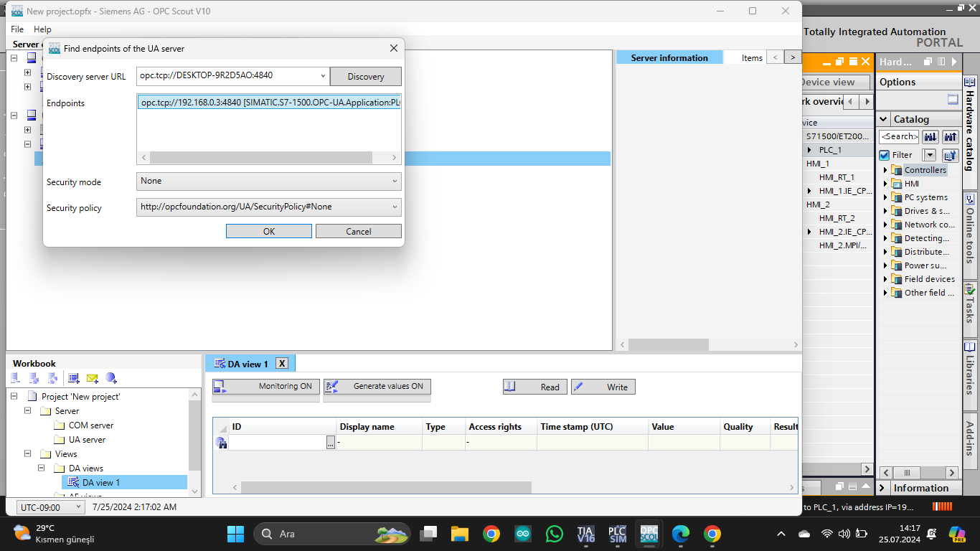Viewport: 980px width, 551px height.
Task: Click the catalog profile settings icon
Action: (951, 155)
